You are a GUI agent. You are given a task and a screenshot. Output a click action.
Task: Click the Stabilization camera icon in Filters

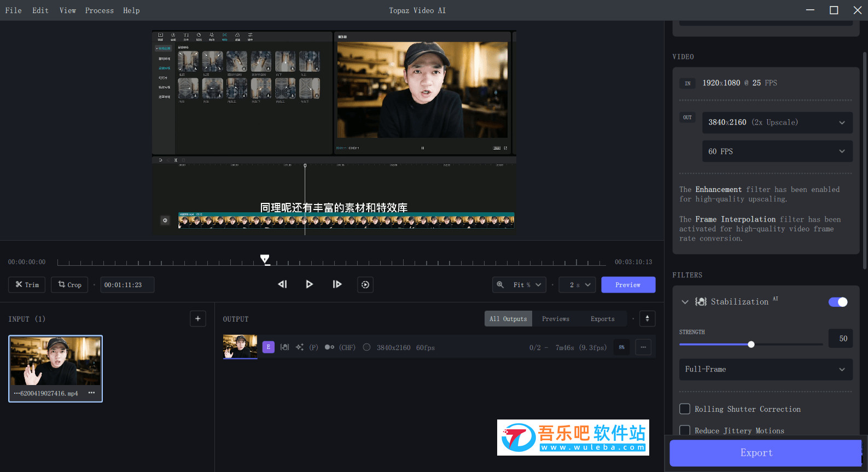point(701,302)
